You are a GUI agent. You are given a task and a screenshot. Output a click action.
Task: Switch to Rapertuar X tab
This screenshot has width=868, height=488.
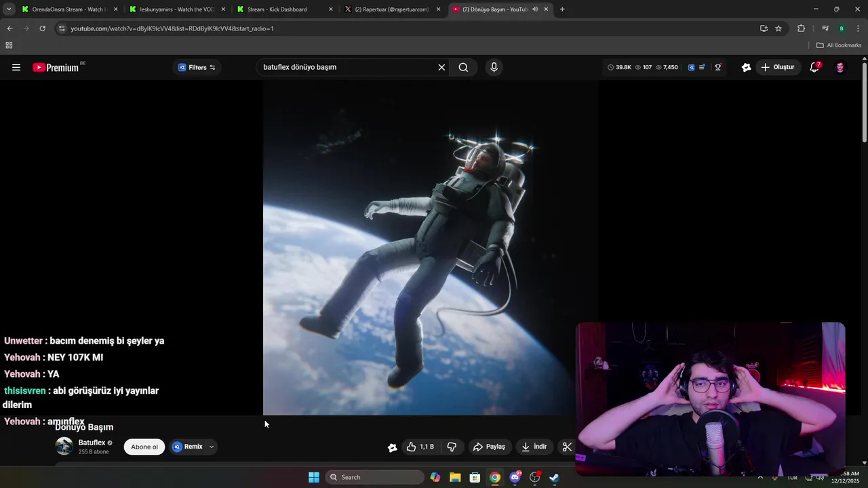tap(393, 9)
